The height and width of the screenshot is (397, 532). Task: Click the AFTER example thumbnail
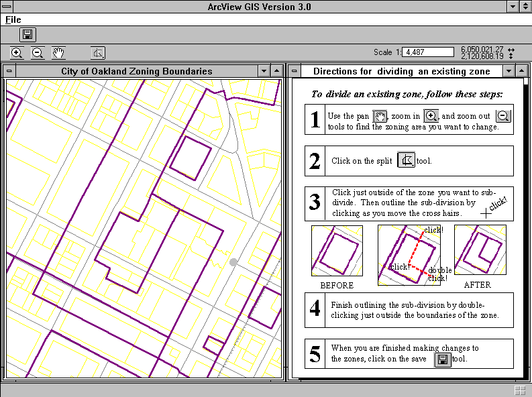click(480, 250)
